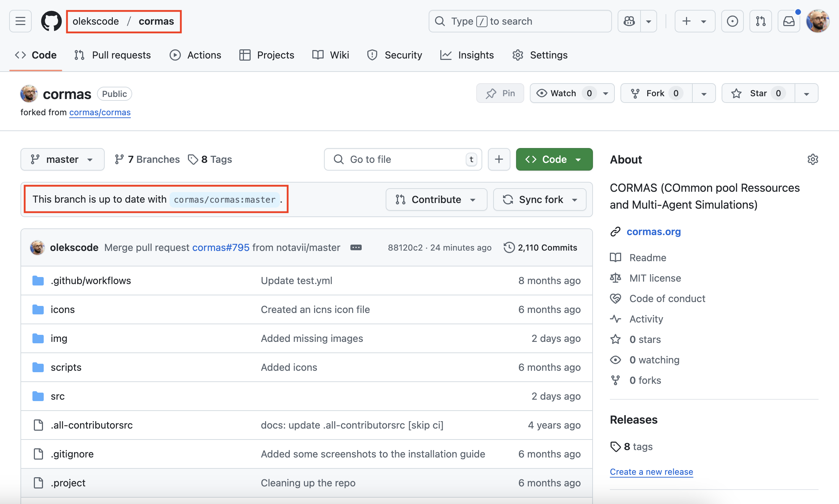Open the pull requests header icon
Viewport: 839px width, 504px height.
tap(760, 21)
